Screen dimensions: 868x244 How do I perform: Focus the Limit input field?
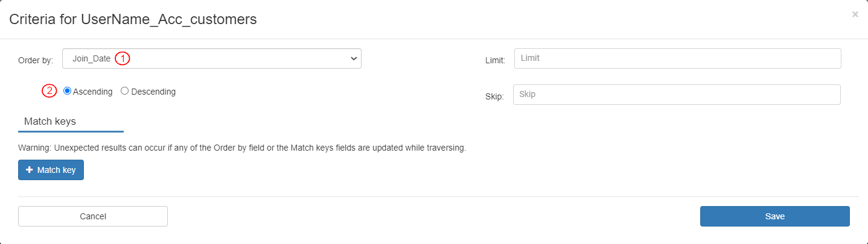pos(677,58)
